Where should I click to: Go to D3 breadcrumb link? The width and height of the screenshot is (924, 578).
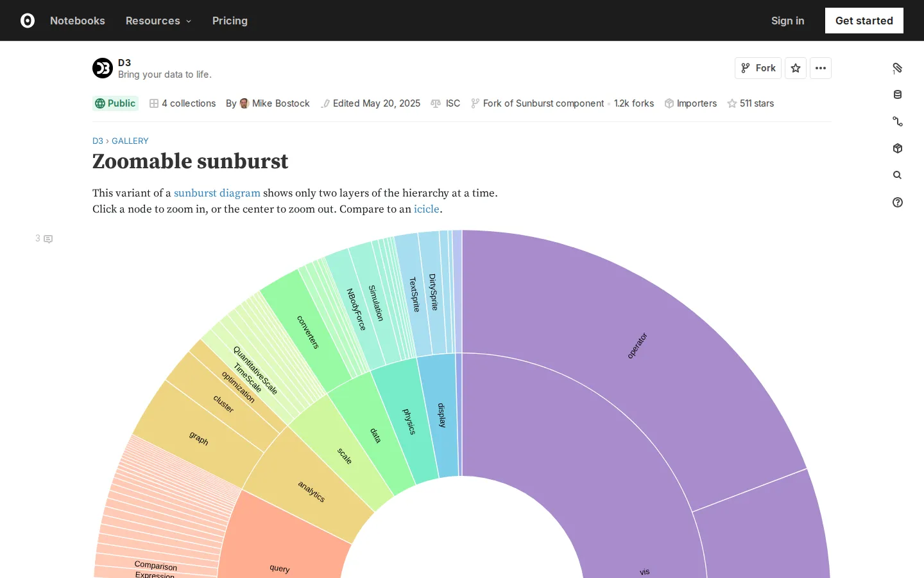(x=98, y=141)
